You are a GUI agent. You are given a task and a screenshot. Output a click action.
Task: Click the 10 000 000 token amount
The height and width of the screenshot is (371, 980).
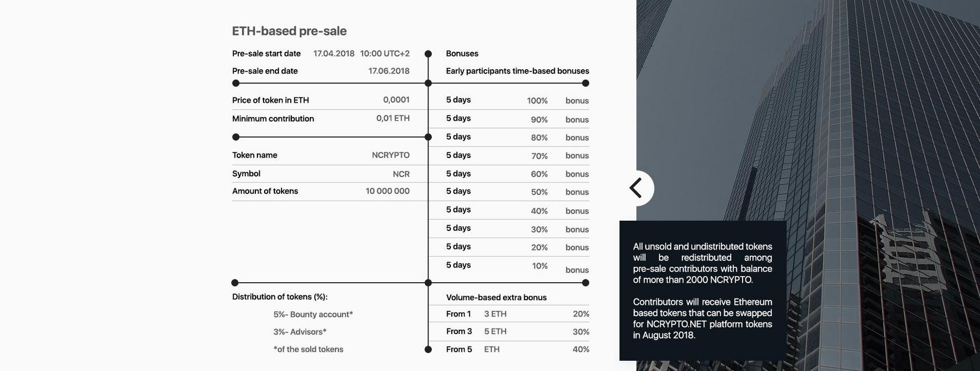[x=387, y=191]
